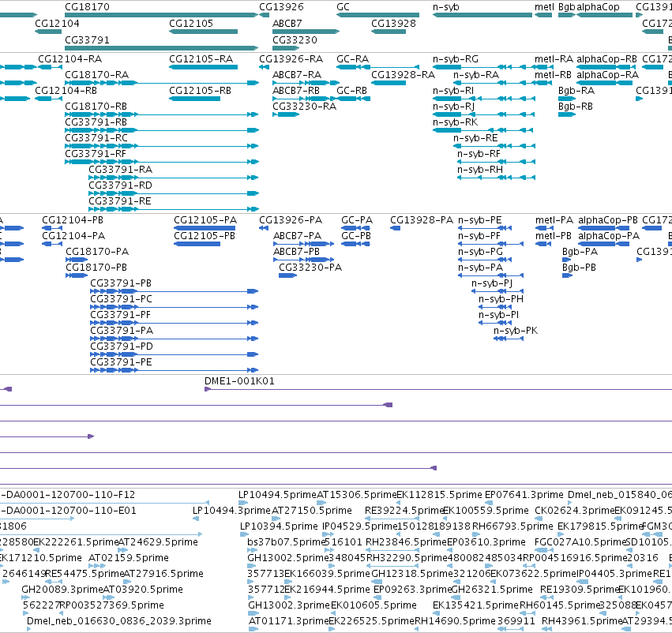Screen dimensions: 672x633
Task: Click the CG18170 gene label
Action: coord(87,7)
